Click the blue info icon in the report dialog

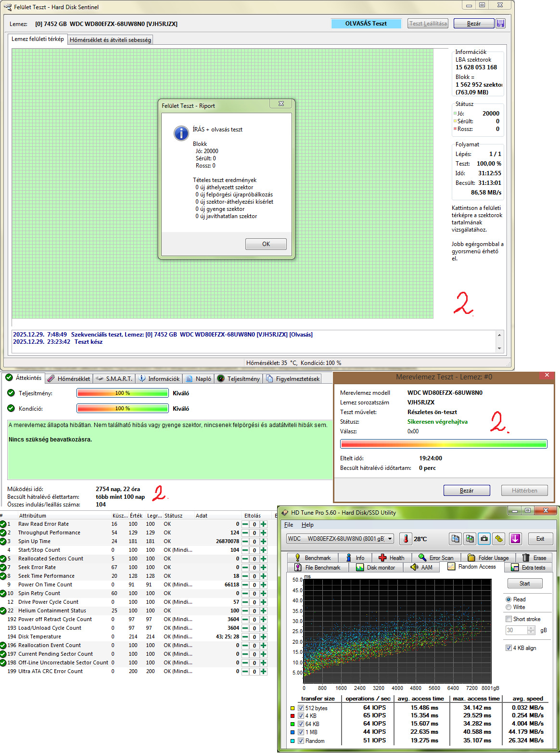(181, 133)
